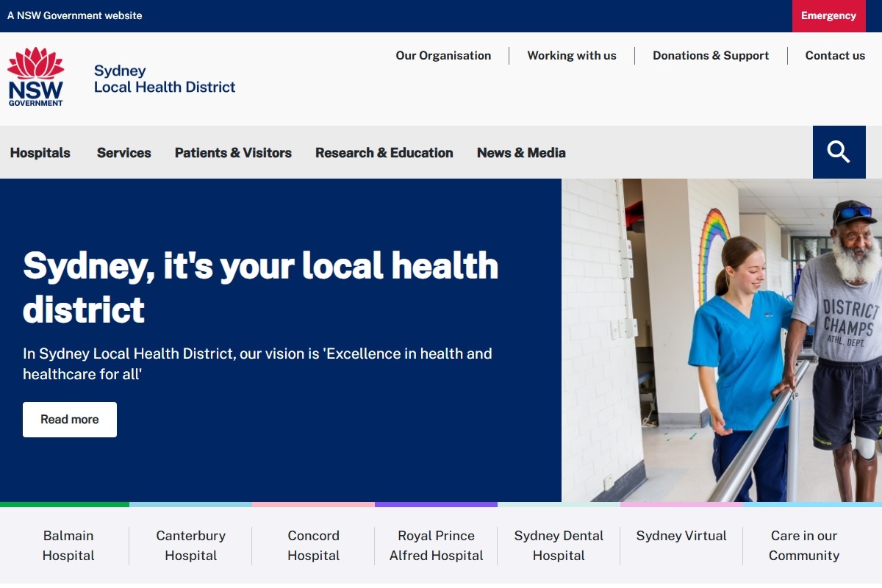Open Royal Prince Alfred Hospital link
The width and height of the screenshot is (882, 588).
click(437, 545)
